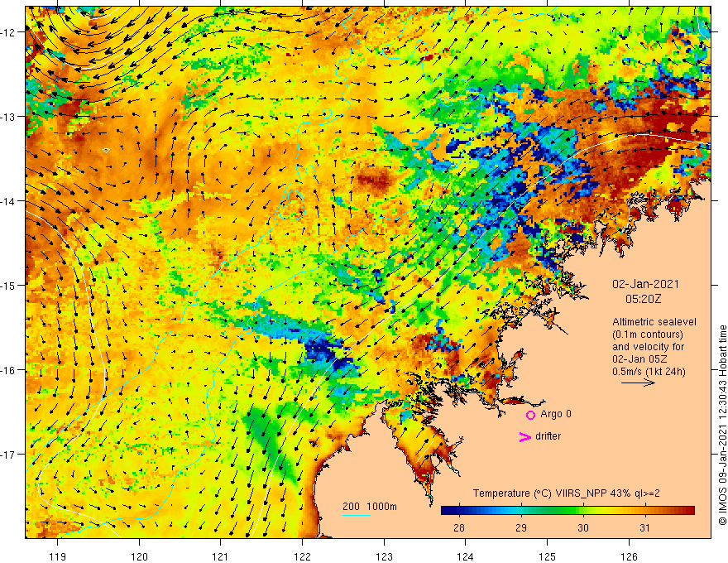The width and height of the screenshot is (728, 563).
Task: Click the cyan 200 1000m depth contour line sample
Action: point(356,515)
